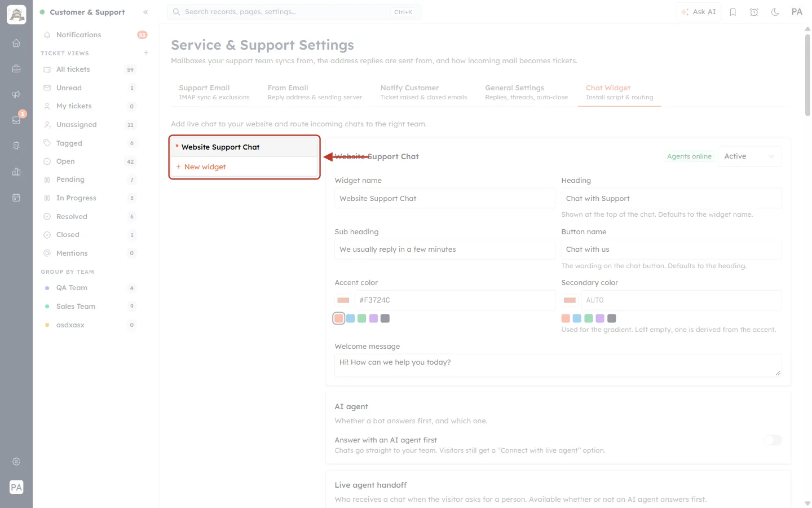This screenshot has width=812, height=508.
Task: Open the megaphone marketing icon
Action: [x=16, y=94]
